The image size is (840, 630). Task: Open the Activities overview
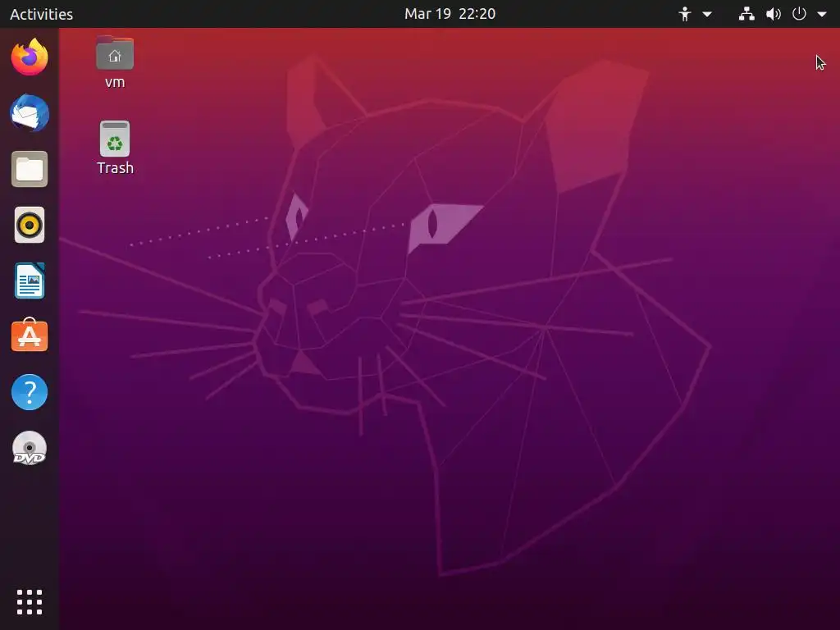[41, 14]
